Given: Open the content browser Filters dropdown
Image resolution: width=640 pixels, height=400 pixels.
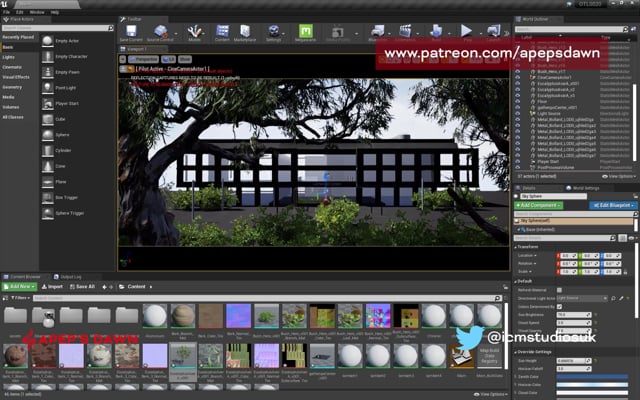Looking at the screenshot, I should coord(20,298).
